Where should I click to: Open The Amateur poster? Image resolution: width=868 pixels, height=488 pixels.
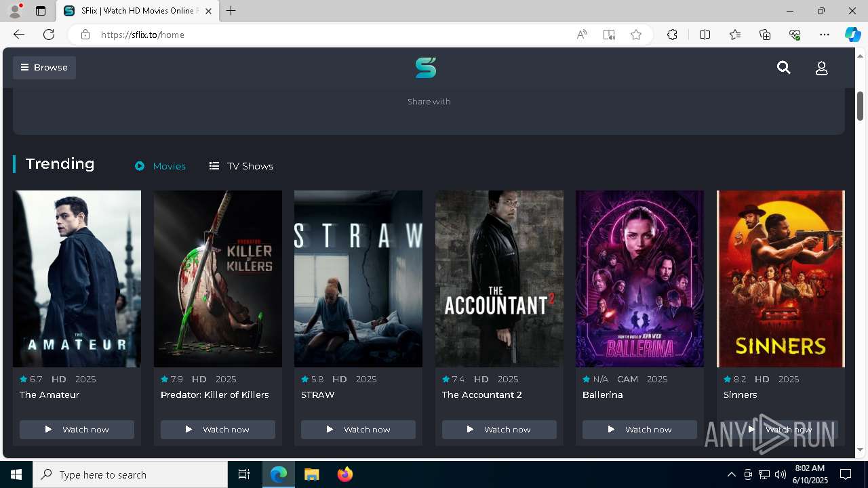pos(77,279)
